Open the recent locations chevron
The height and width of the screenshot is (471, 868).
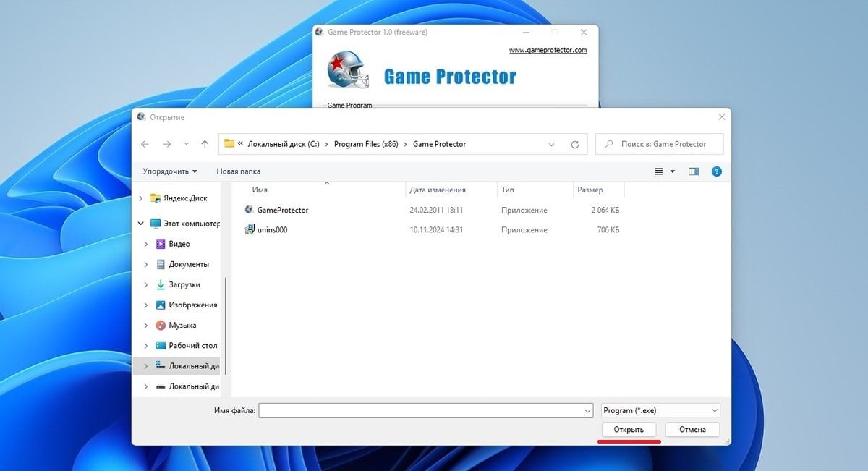pos(187,144)
